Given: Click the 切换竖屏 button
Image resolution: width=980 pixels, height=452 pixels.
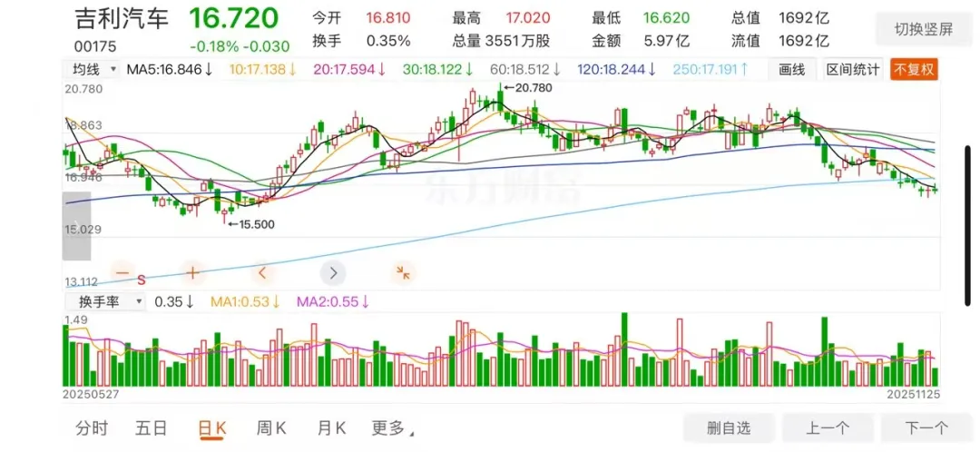Looking at the screenshot, I should [923, 29].
